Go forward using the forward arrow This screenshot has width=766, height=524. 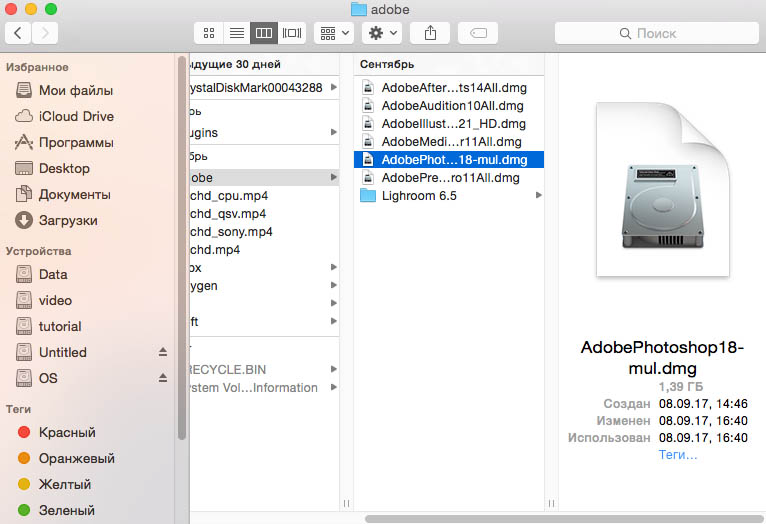point(45,33)
